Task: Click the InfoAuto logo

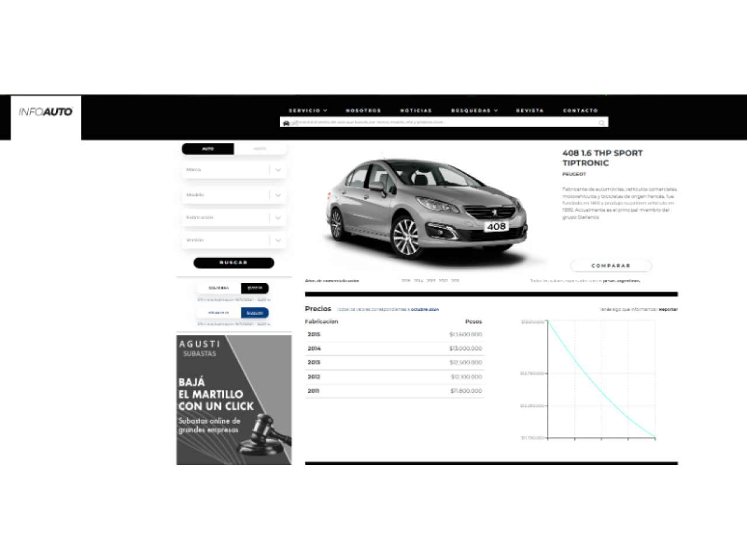Action: 46,112
